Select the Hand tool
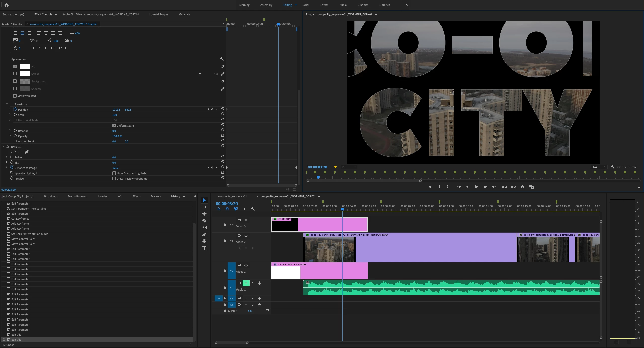Image resolution: width=644 pixels, height=348 pixels. pyautogui.click(x=204, y=241)
